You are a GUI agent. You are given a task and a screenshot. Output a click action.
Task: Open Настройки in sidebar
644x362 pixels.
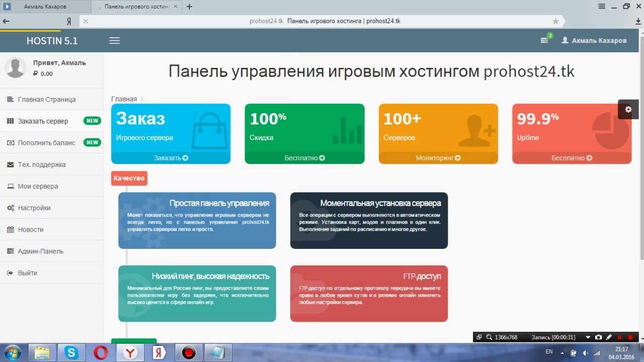pyautogui.click(x=52, y=208)
